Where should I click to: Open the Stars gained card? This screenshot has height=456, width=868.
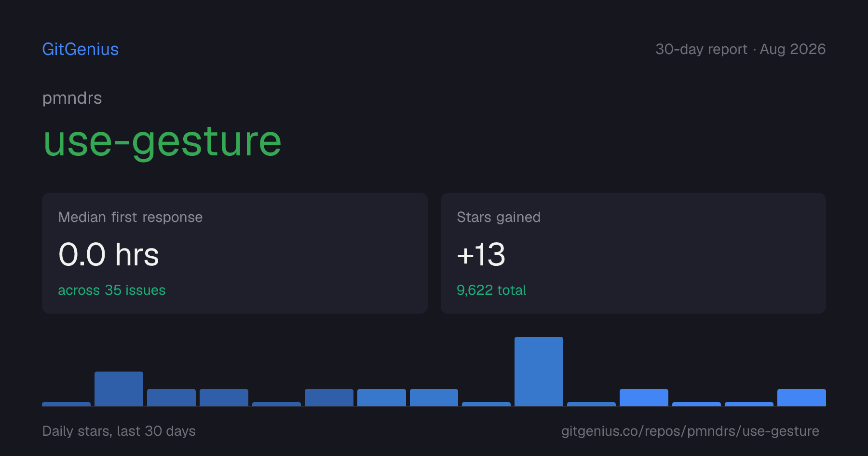pos(633,253)
